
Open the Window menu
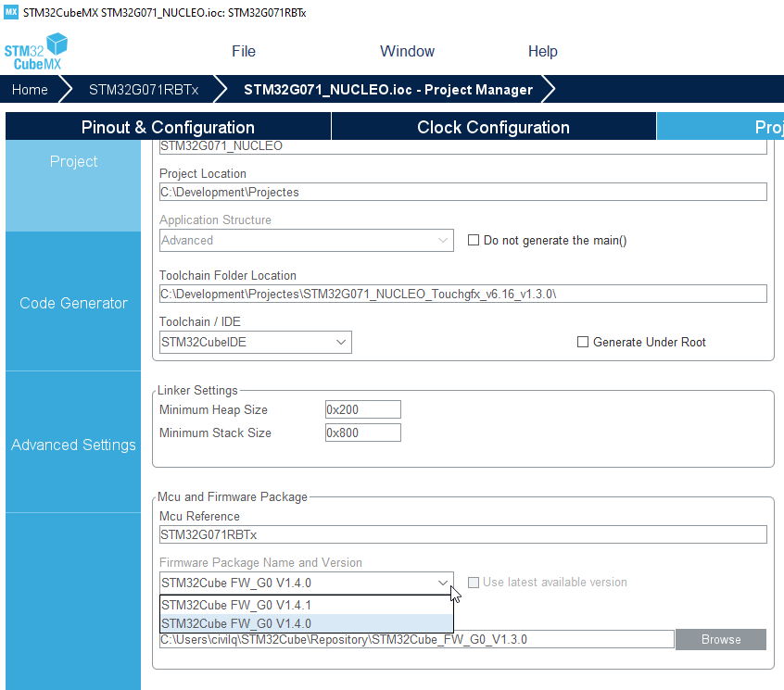pyautogui.click(x=407, y=52)
